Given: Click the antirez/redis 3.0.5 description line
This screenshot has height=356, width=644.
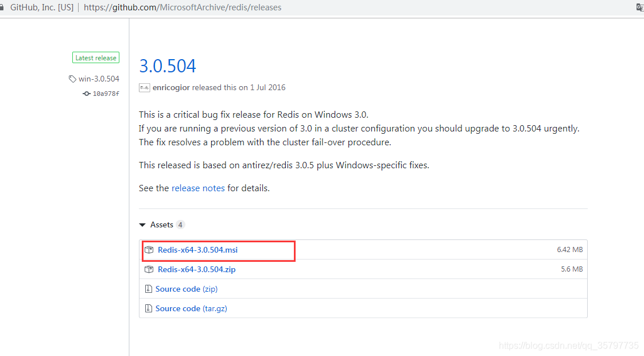Looking at the screenshot, I should coord(284,165).
